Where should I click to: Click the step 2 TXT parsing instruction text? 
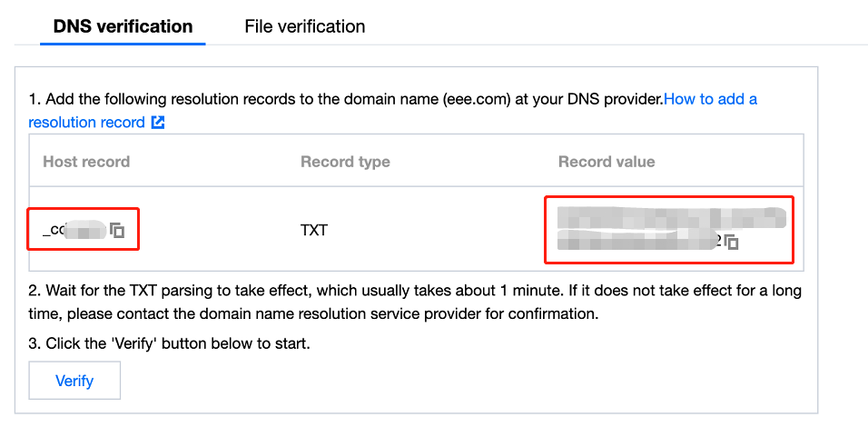coord(272,292)
